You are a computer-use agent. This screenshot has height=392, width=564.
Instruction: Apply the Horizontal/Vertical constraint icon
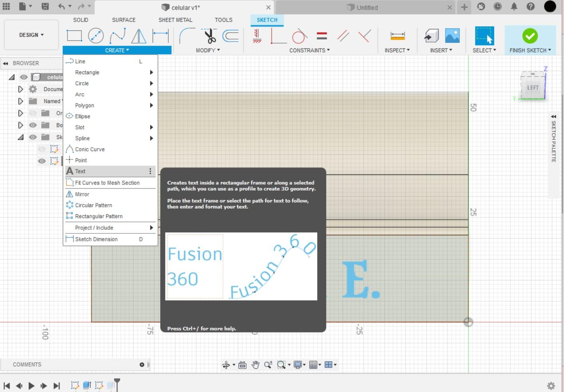(x=278, y=36)
